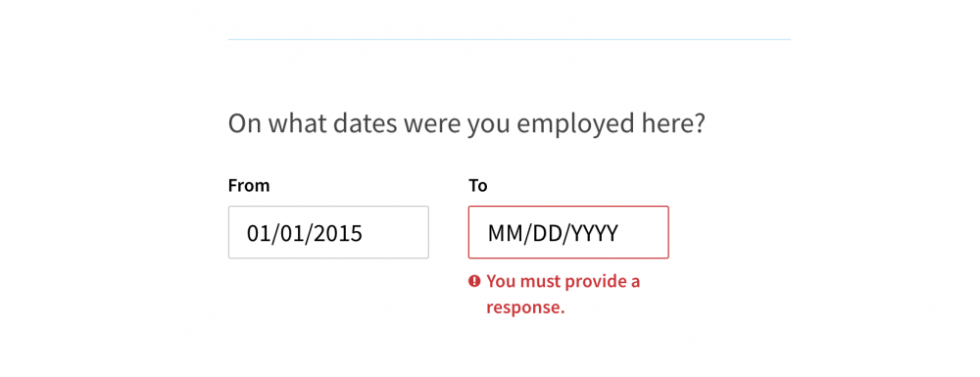
Task: Focus the To date input with red border
Action: 568,232
